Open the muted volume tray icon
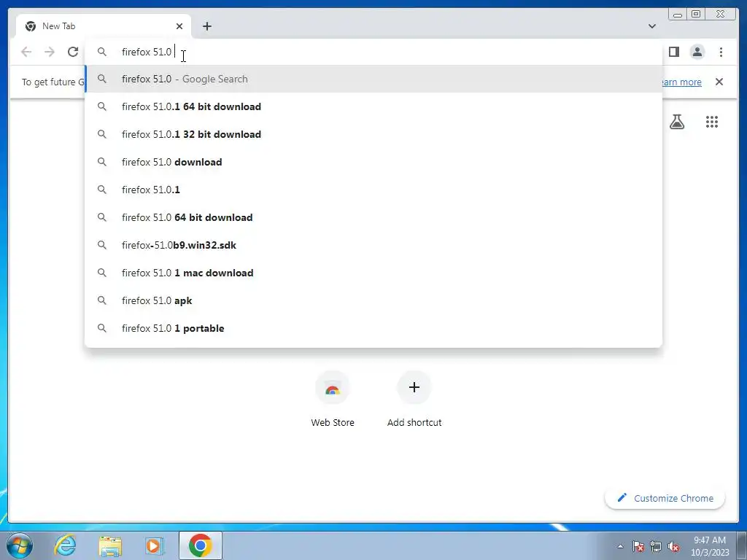This screenshot has width=747, height=560. click(x=673, y=546)
